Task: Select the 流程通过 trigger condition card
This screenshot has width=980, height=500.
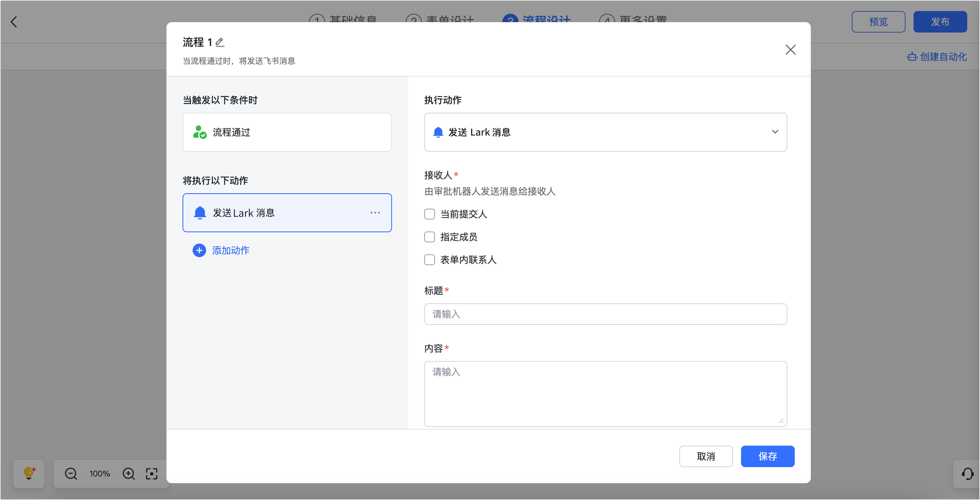Action: point(287,132)
